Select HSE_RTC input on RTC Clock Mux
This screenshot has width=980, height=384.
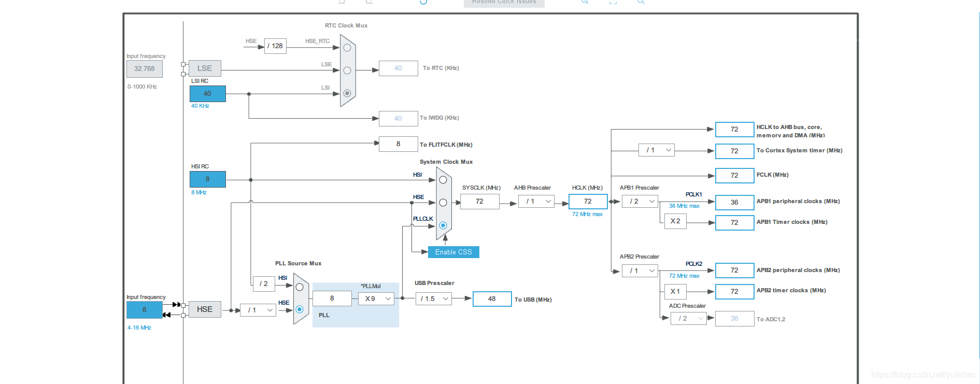coord(347,48)
